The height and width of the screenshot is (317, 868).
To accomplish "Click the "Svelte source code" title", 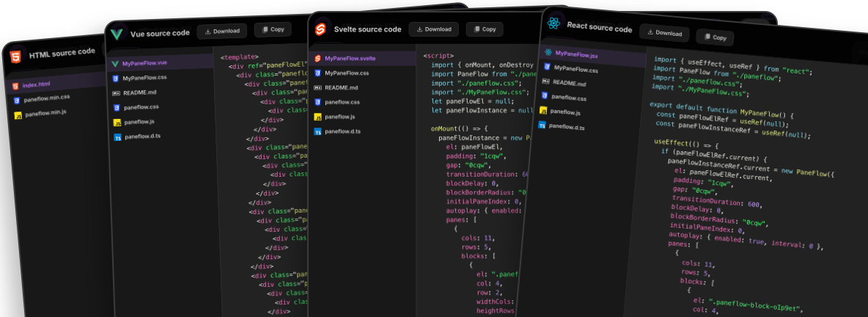I will pos(367,29).
